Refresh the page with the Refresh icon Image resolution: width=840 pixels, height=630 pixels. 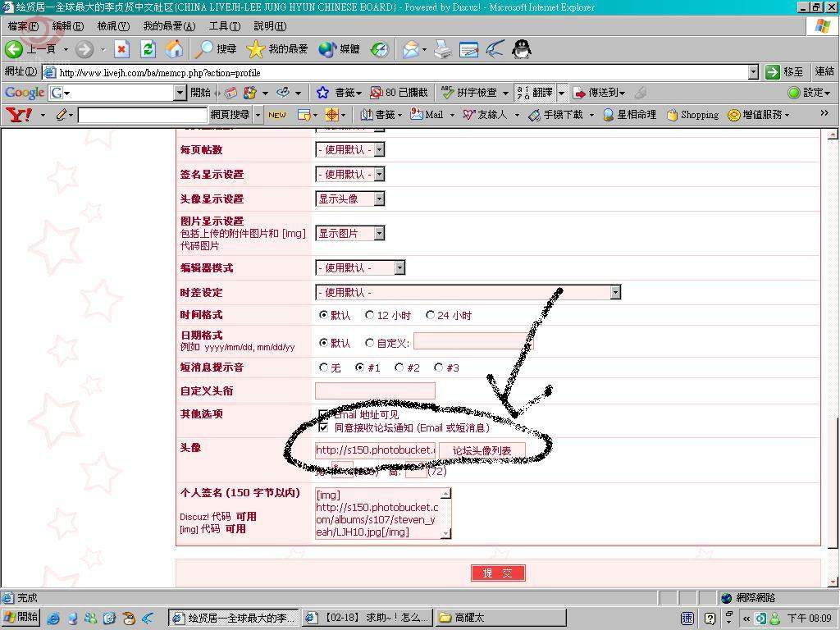tap(148, 49)
